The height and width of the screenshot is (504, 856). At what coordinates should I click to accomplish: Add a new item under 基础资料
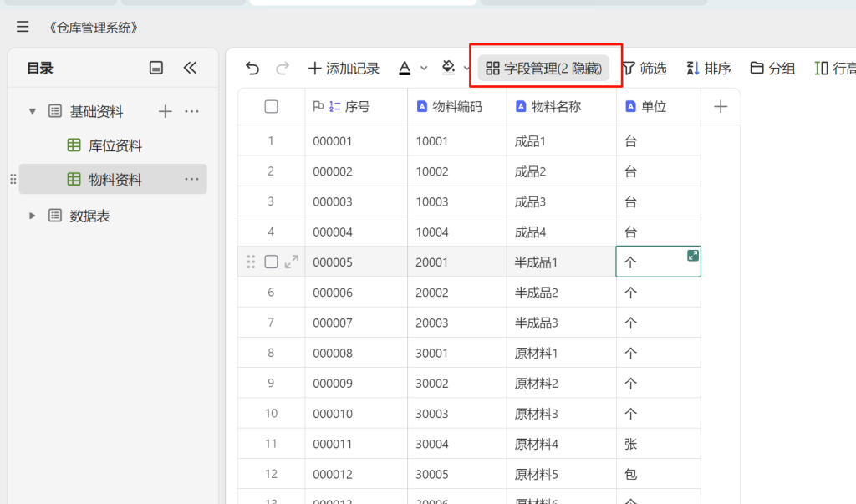click(x=165, y=111)
